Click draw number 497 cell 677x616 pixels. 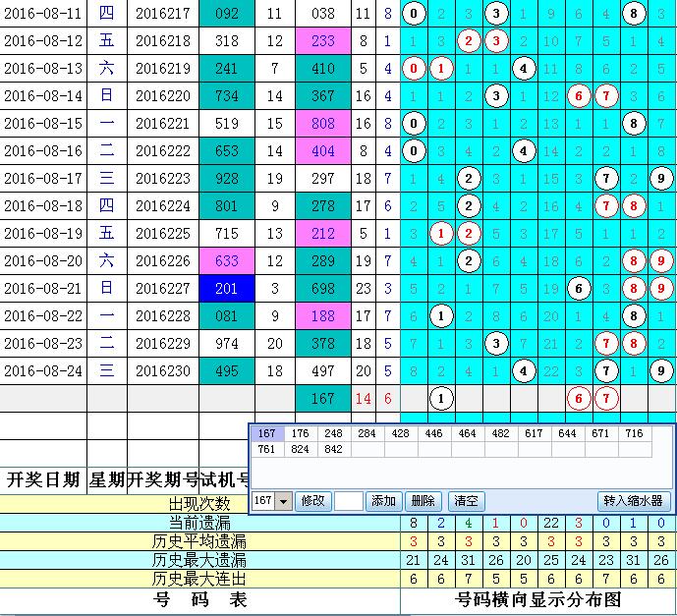pyautogui.click(x=323, y=370)
